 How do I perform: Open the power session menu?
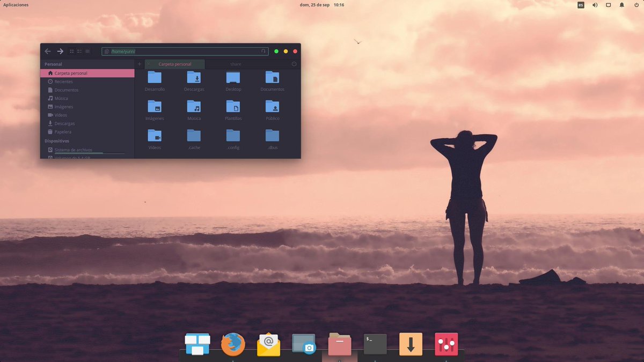[636, 5]
